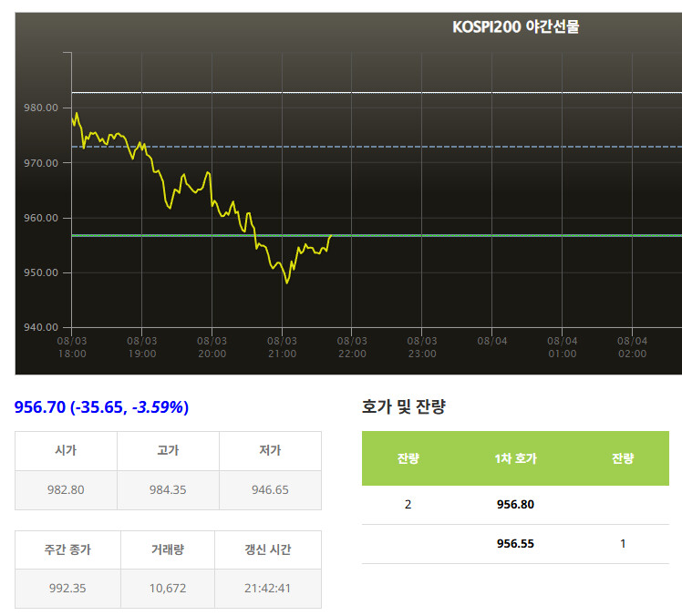
Task: Click the 1차 호가 column header
Action: point(515,458)
